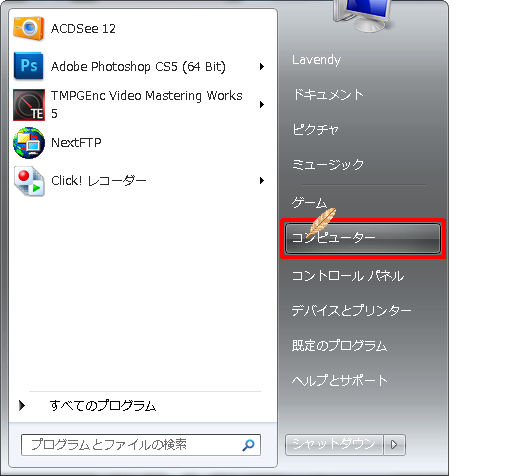Viewport: 509px width, 476px height.
Task: Select the コンピューター menu item
Action: coord(363,238)
